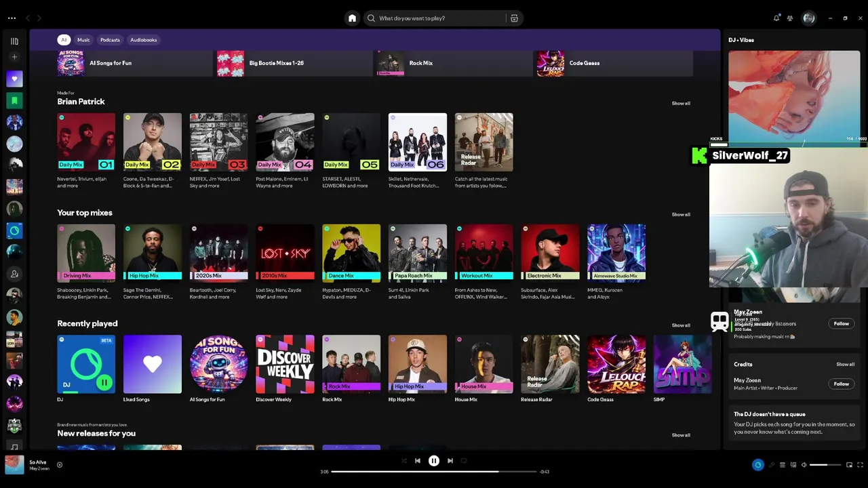The height and width of the screenshot is (488, 868).
Task: Open the So Alive album art thumbnail
Action: (x=14, y=465)
